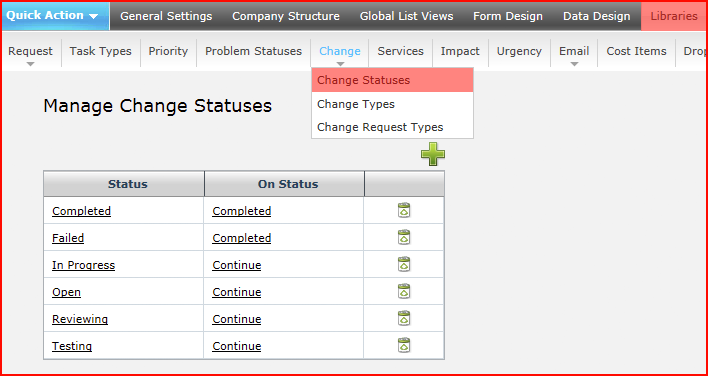
Task: Expand the Request submenu arrow
Action: click(30, 64)
